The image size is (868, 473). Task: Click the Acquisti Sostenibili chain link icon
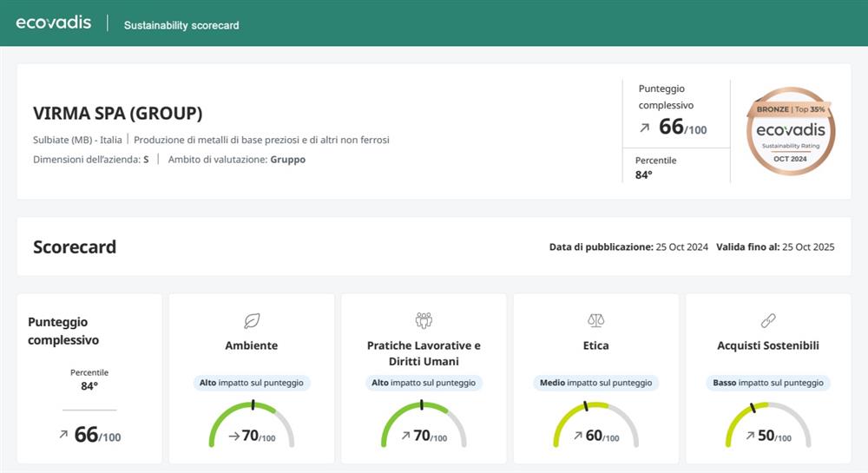pos(768,320)
